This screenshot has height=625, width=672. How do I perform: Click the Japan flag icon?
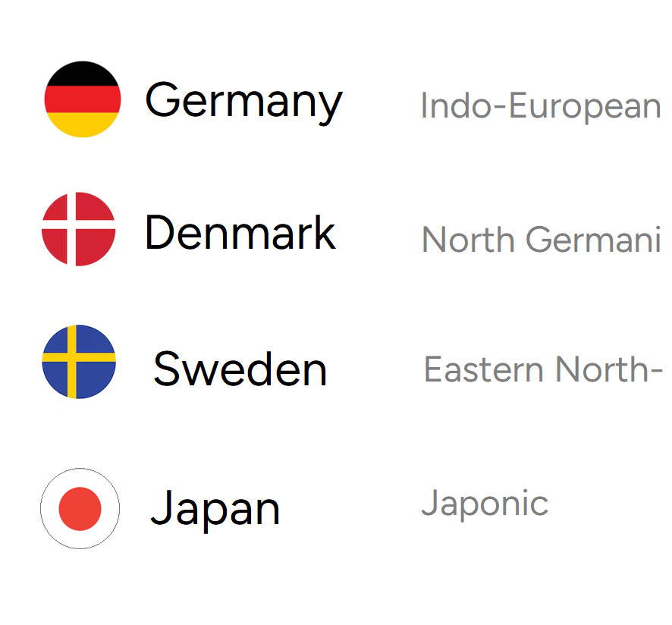[x=80, y=508]
